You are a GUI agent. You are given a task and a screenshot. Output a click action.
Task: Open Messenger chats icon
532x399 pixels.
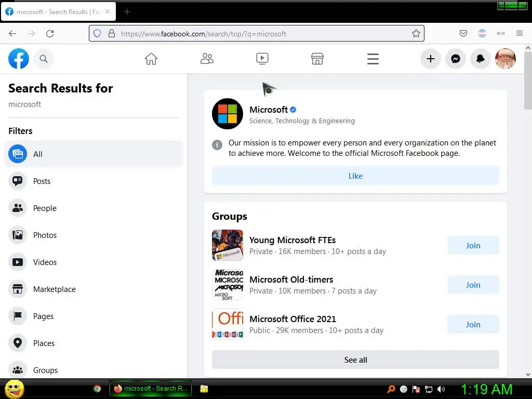455,59
